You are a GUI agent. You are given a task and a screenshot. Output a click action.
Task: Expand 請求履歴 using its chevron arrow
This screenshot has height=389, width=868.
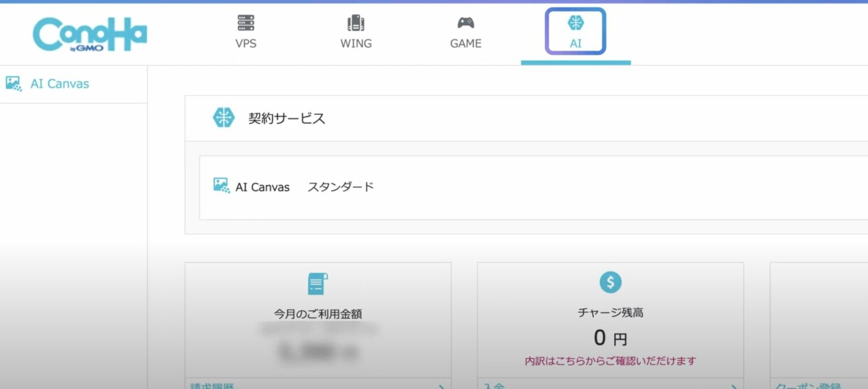coord(442,386)
